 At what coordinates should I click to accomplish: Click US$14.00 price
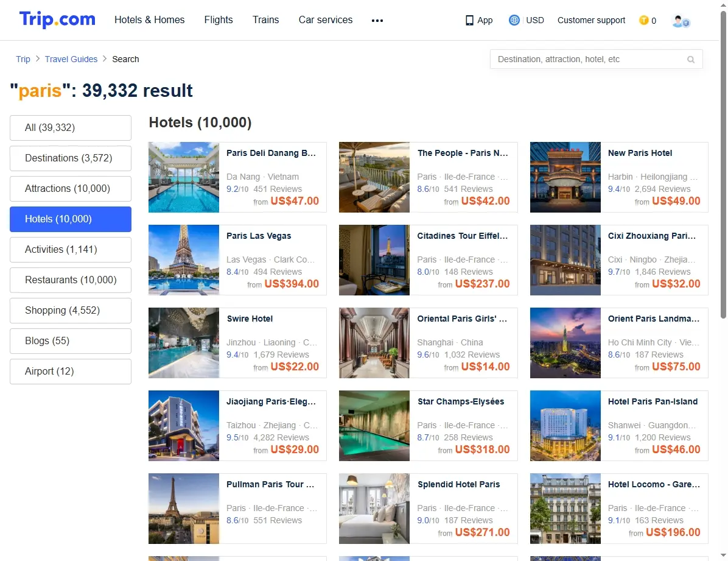click(x=485, y=366)
